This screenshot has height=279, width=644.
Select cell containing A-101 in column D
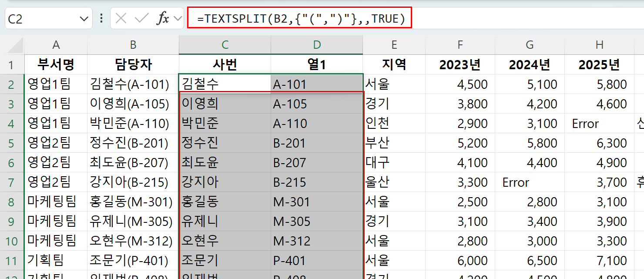[317, 84]
